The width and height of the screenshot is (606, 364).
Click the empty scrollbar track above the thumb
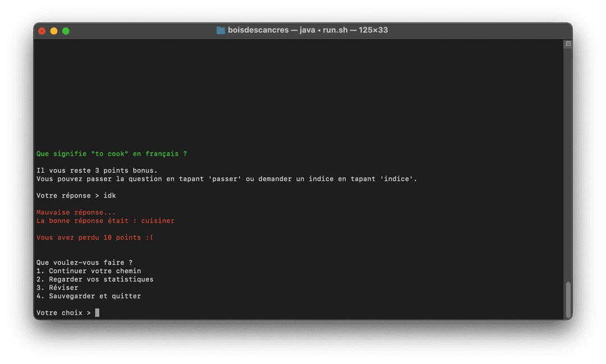click(568, 168)
